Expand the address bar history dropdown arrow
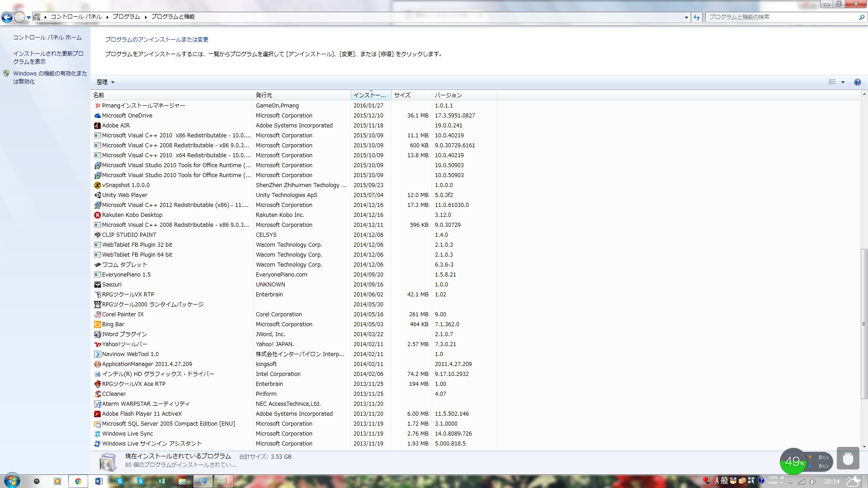This screenshot has width=868, height=488. 686,17
